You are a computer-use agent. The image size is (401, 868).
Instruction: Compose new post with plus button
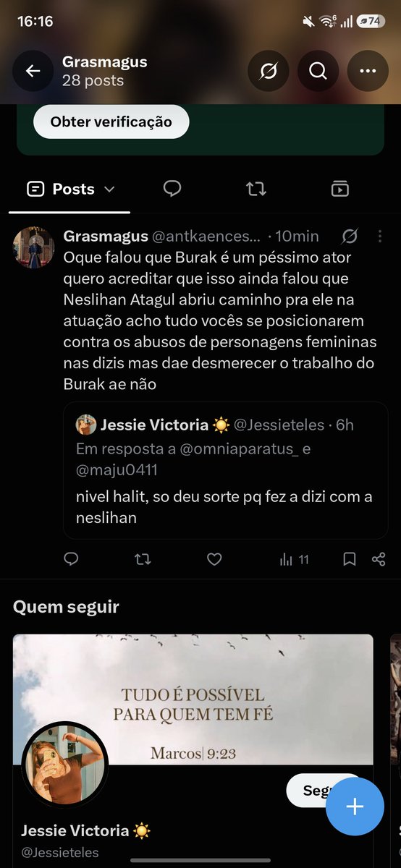point(355,807)
